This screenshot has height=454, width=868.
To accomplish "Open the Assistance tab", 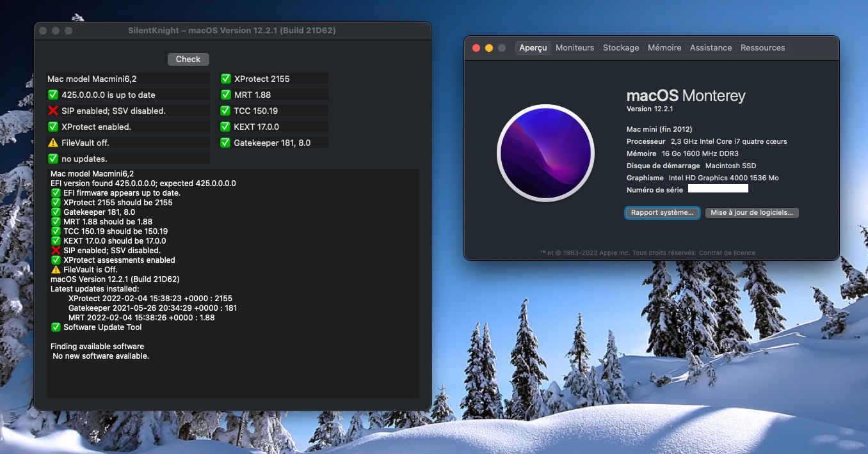I will click(x=711, y=48).
